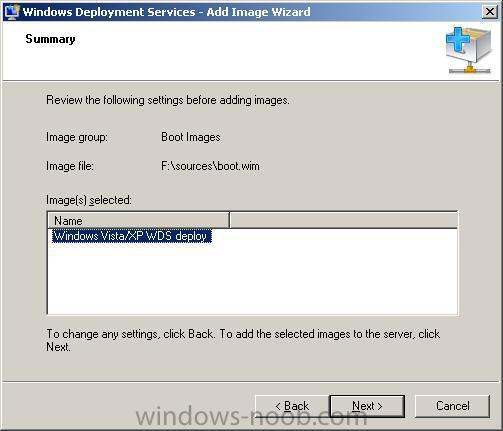Image resolution: width=503 pixels, height=431 pixels.
Task: Click the Next button to add images
Action: [367, 406]
